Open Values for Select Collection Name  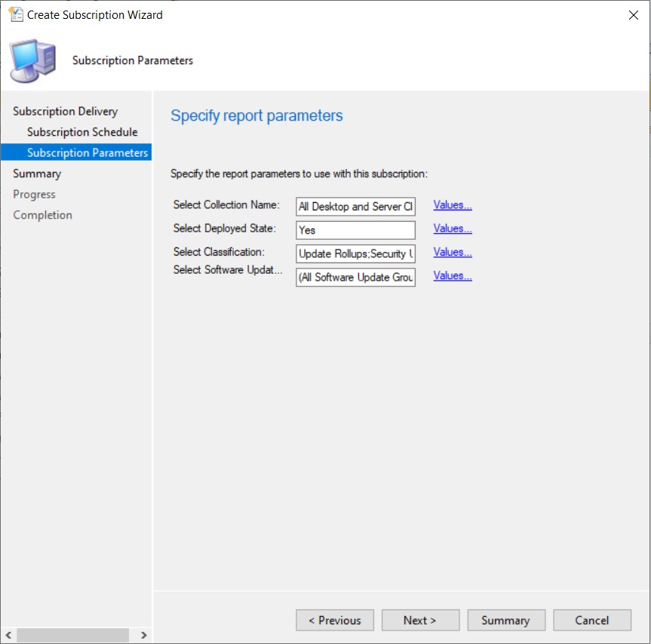451,204
